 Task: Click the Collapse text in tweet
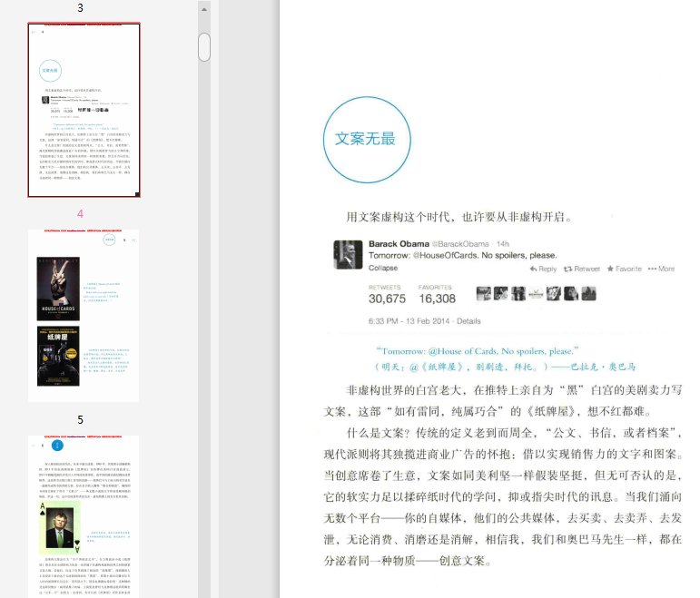click(x=383, y=268)
